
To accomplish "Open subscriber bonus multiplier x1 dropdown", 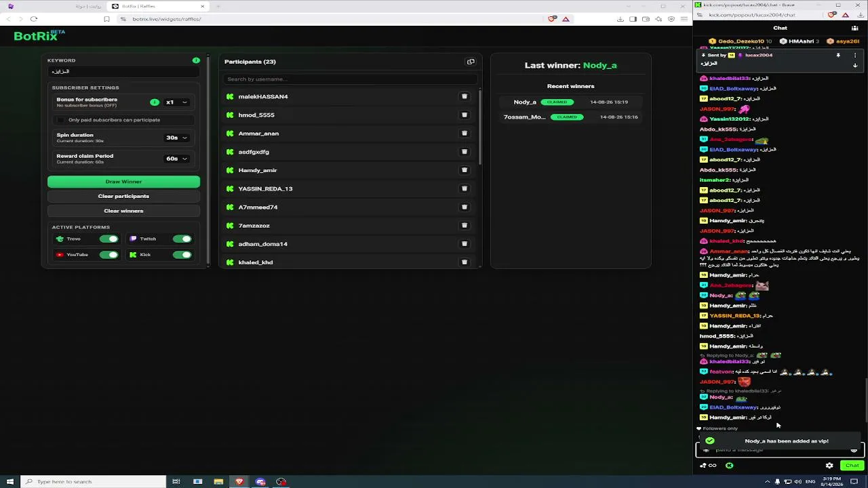I will 177,102.
